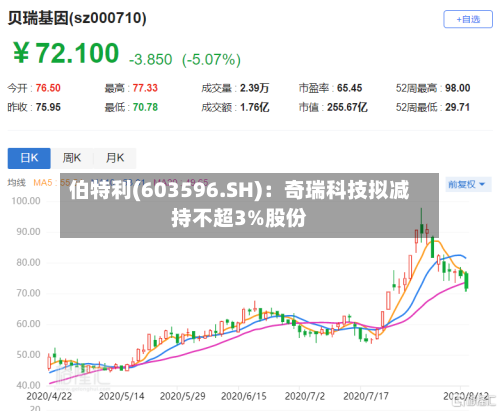Screen dimensions: 500x411
Task: Click the 80.00 price axis label
Action: pos(28,263)
